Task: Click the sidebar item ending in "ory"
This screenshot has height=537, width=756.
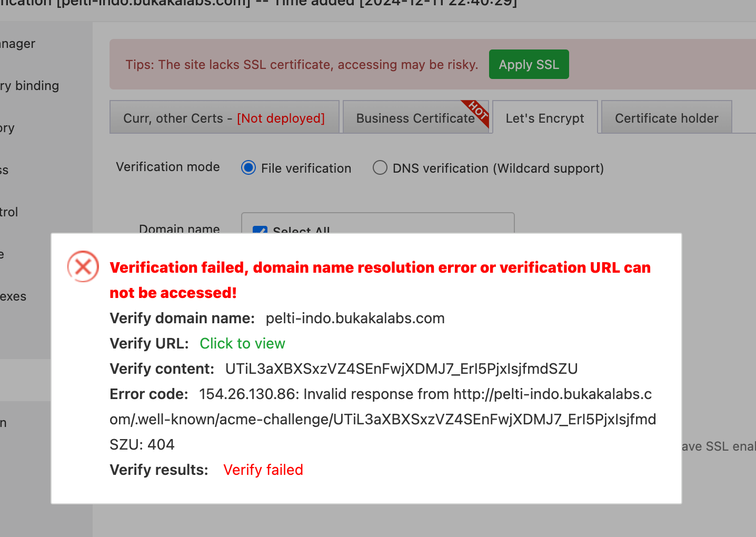Action: click(7, 128)
